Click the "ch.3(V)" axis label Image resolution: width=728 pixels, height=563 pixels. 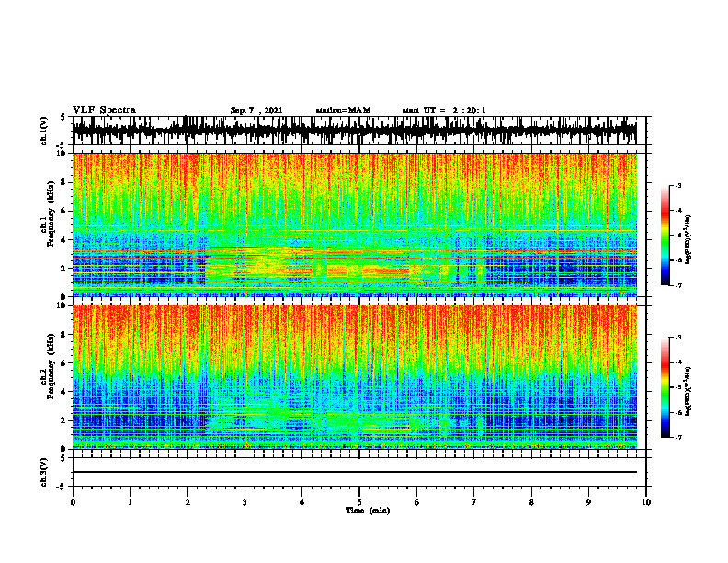[44, 472]
